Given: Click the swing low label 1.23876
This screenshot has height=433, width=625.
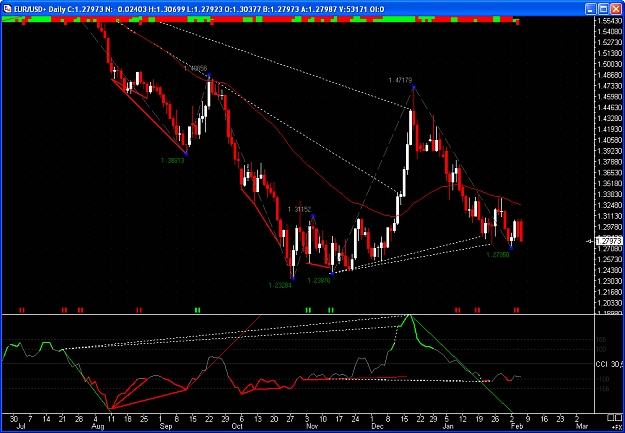Looking at the screenshot, I should 319,281.
